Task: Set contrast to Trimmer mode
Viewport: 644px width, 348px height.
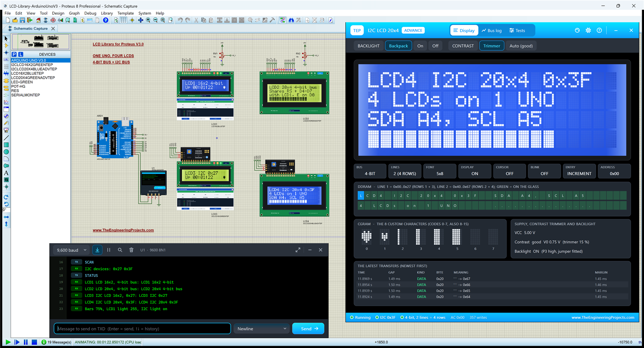Action: click(x=492, y=46)
